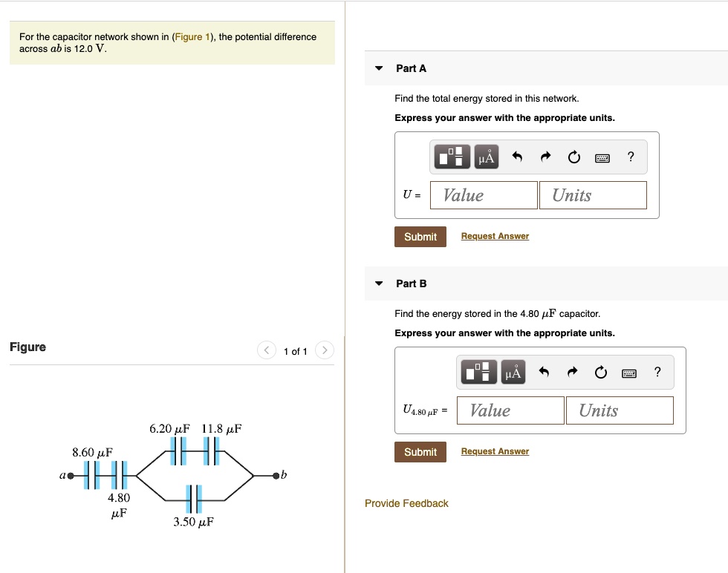Click the undo arrow in Part A toolbar
Screen dimensions: 728x573
click(518, 157)
